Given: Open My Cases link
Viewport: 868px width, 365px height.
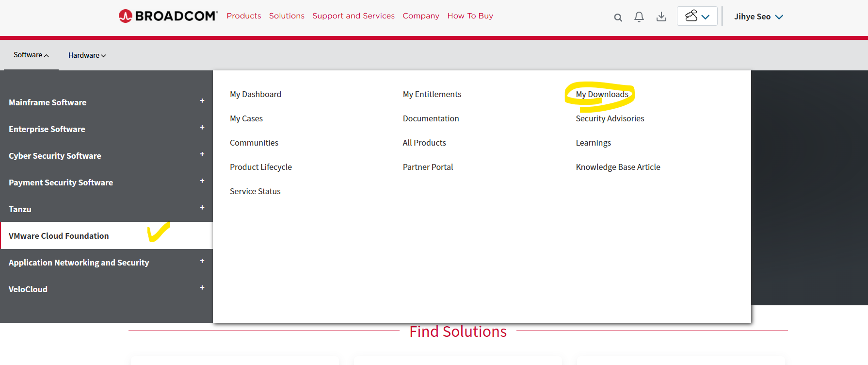Looking at the screenshot, I should pyautogui.click(x=246, y=118).
